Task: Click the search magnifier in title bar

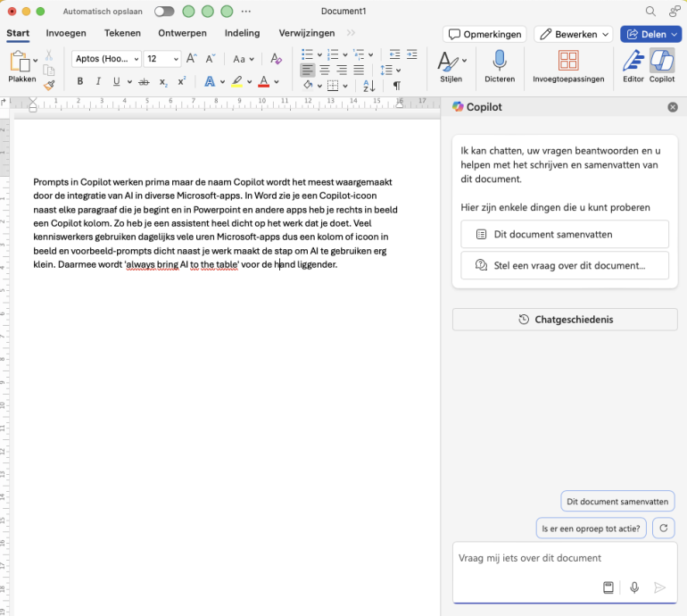Action: click(650, 12)
